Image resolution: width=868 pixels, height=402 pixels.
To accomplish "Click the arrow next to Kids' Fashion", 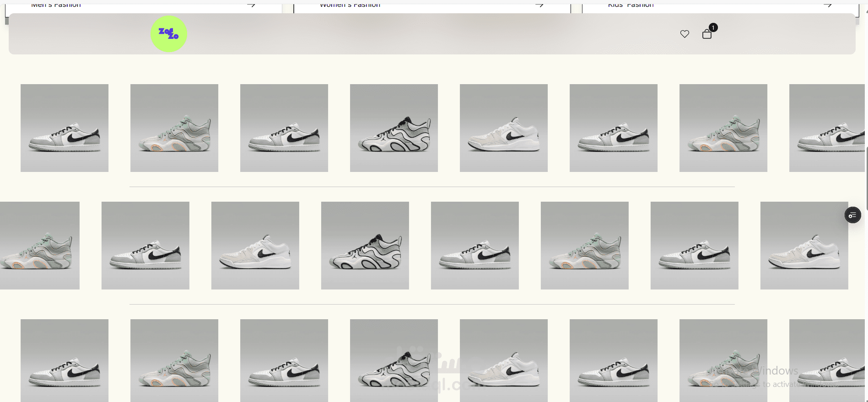I will point(828,5).
